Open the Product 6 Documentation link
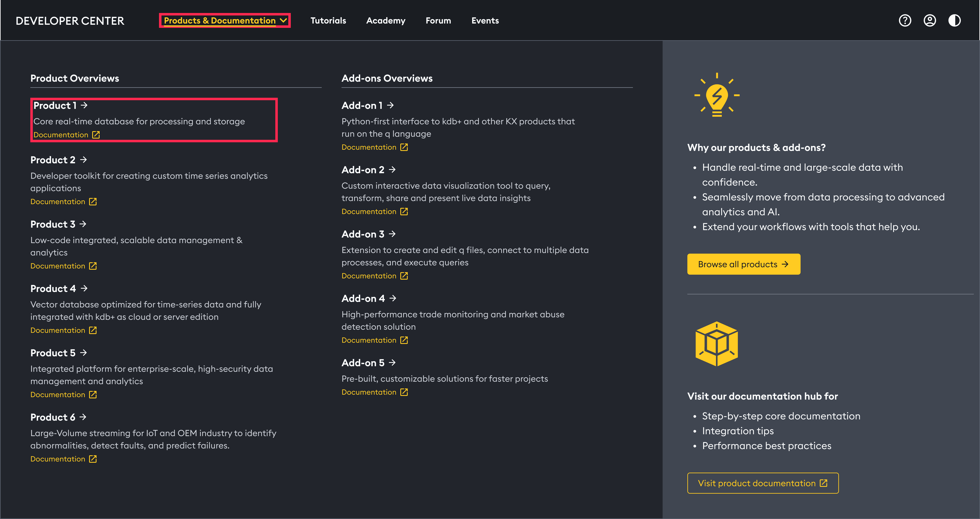This screenshot has width=980, height=519. 58,459
